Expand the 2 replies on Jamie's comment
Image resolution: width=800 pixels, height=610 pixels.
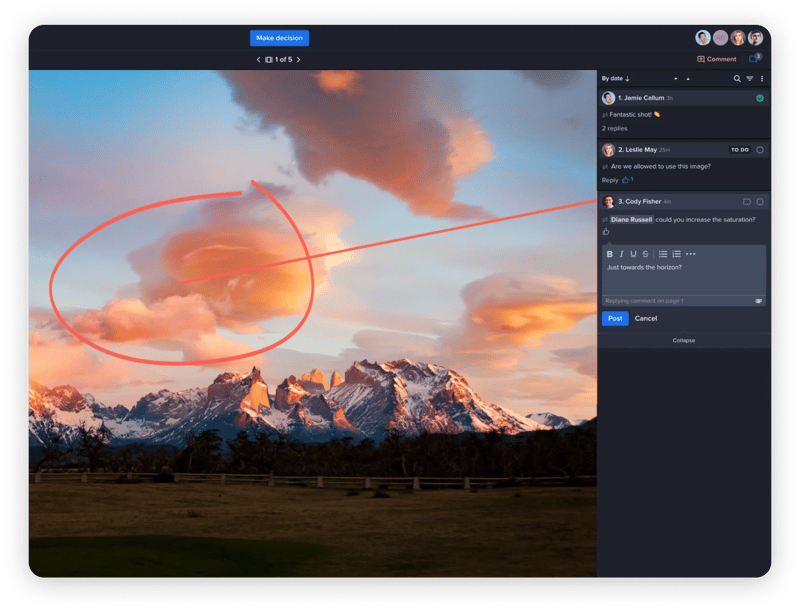click(614, 129)
